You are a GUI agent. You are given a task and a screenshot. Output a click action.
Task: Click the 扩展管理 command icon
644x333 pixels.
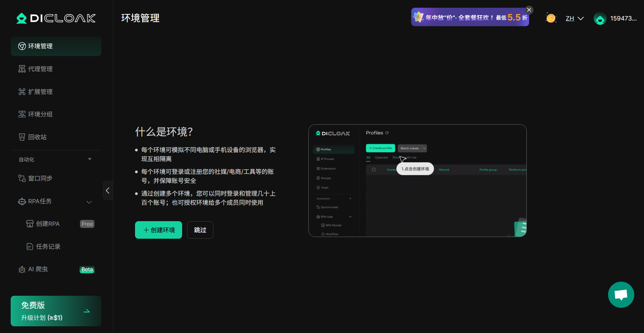(22, 92)
